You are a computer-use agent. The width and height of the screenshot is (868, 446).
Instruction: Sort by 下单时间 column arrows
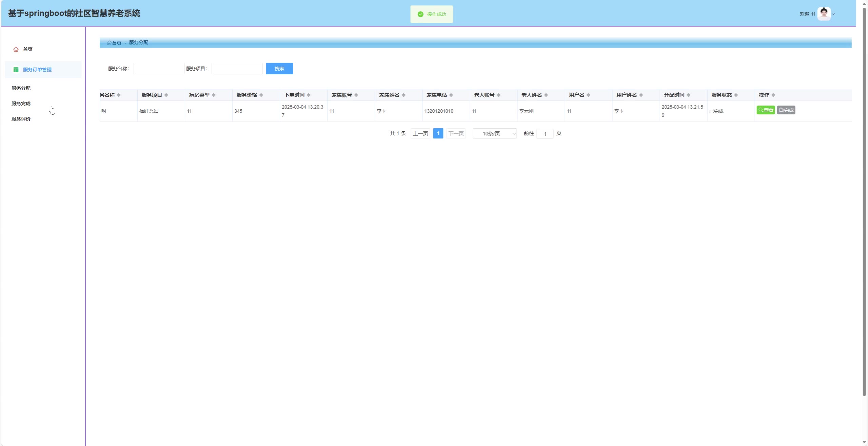pyautogui.click(x=309, y=95)
